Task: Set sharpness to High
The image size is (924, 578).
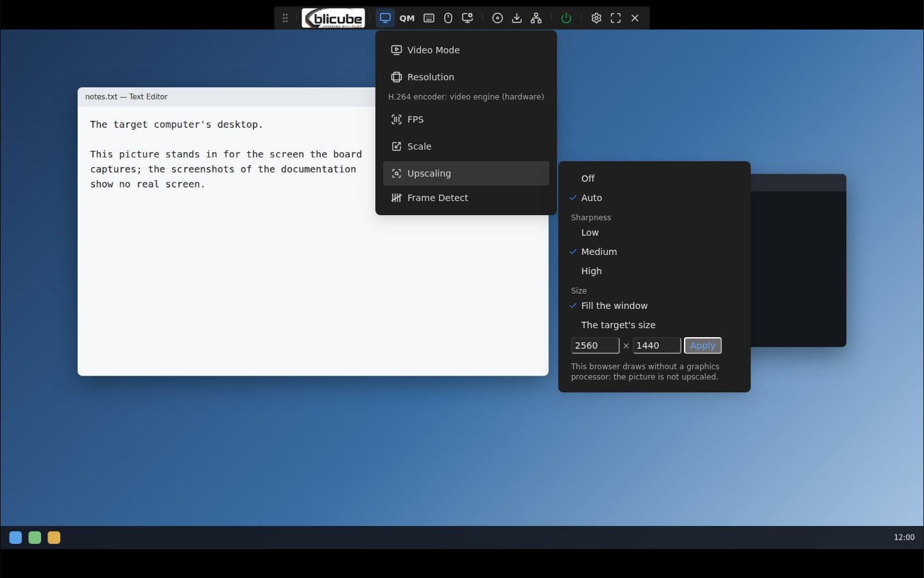Action: pos(654,271)
